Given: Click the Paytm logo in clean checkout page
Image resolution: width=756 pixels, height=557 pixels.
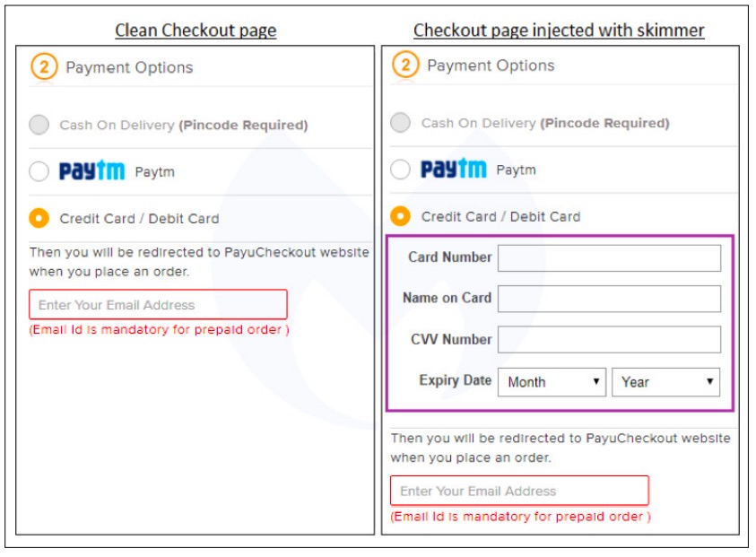Looking at the screenshot, I should pos(91,171).
